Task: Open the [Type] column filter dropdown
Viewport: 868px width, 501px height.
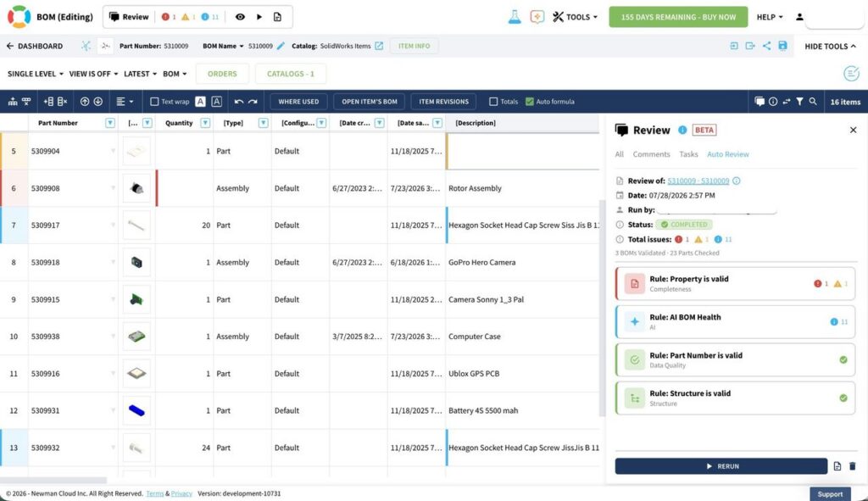Action: click(264, 123)
